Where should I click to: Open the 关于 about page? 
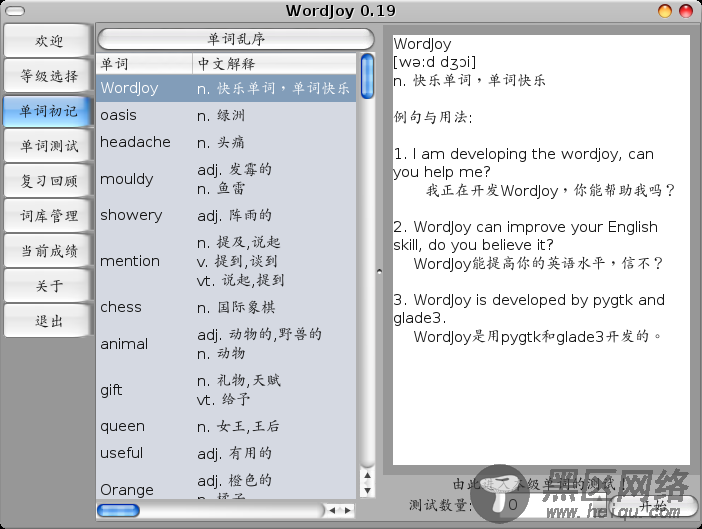click(x=48, y=286)
